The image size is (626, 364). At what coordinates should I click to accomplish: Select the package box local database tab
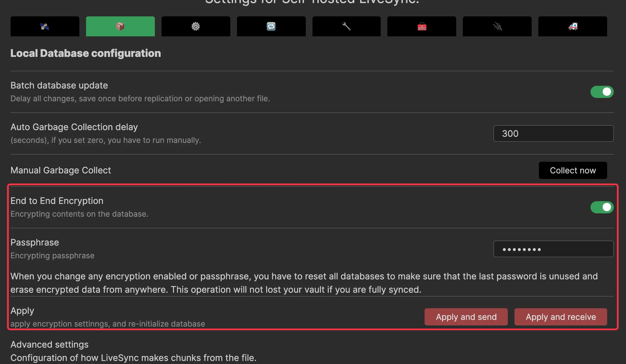[120, 26]
